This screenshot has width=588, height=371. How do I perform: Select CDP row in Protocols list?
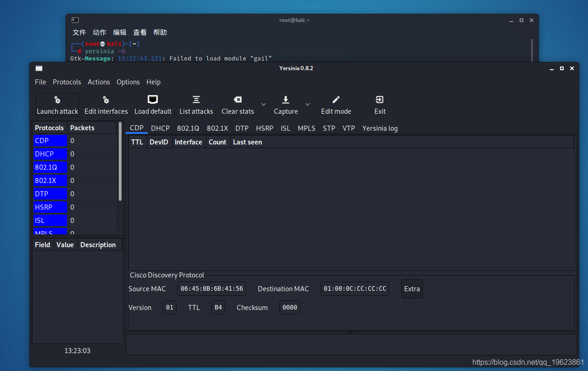pos(75,141)
